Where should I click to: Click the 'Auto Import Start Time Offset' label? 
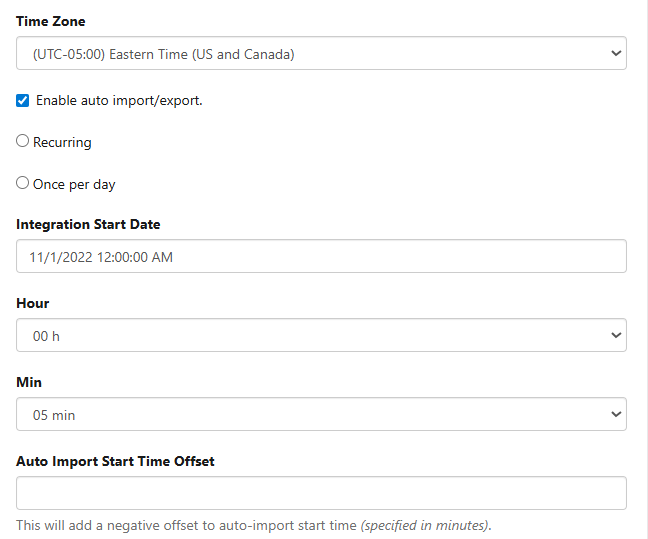(x=115, y=461)
